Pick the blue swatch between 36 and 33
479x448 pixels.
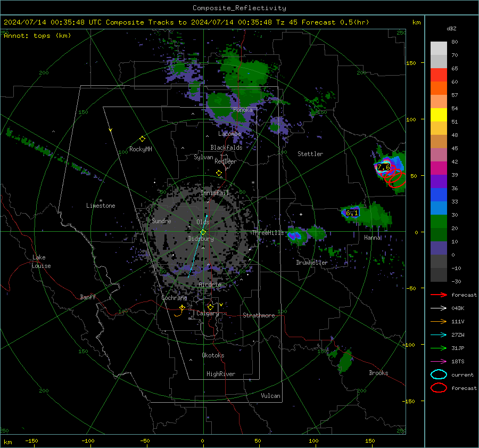(439, 195)
